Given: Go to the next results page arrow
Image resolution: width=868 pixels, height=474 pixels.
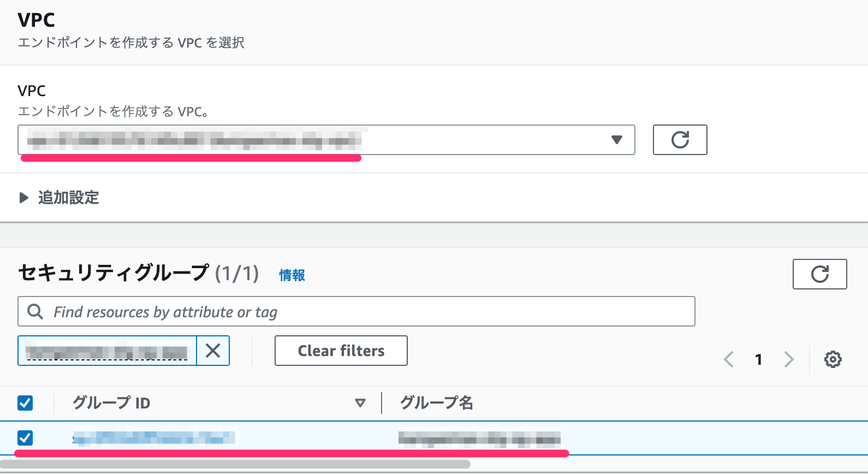Looking at the screenshot, I should click(x=789, y=359).
